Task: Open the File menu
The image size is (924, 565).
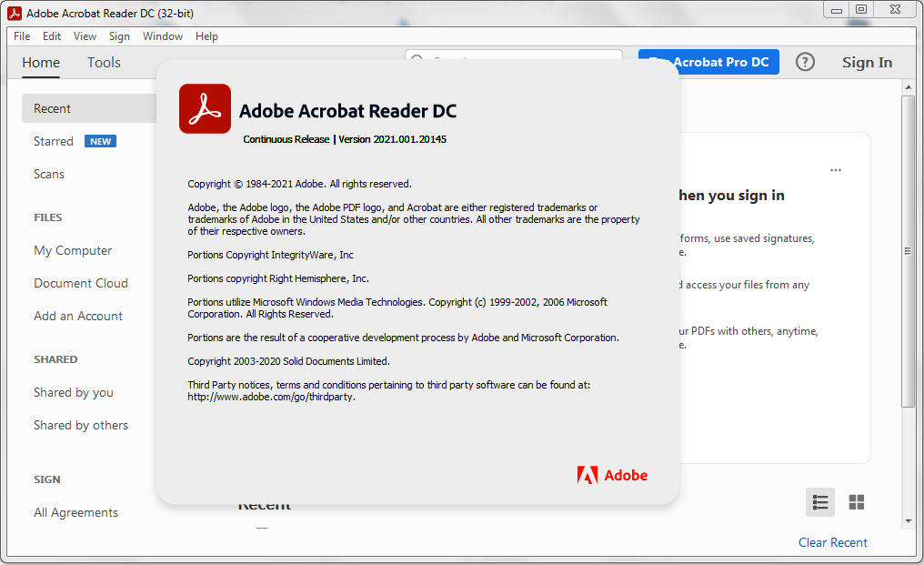Action: pos(22,36)
